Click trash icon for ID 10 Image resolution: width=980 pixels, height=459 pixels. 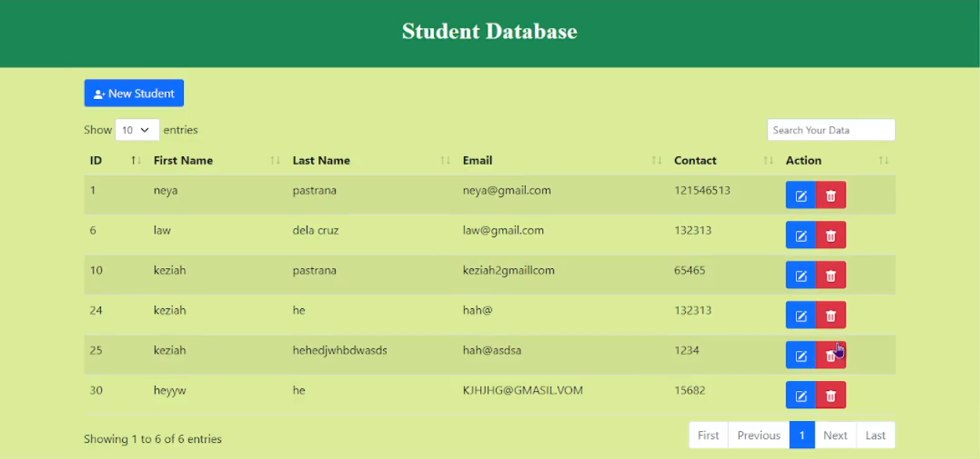click(x=831, y=275)
